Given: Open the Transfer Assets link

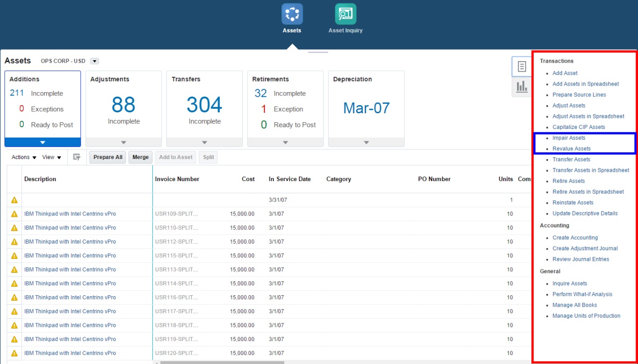Looking at the screenshot, I should point(571,160).
